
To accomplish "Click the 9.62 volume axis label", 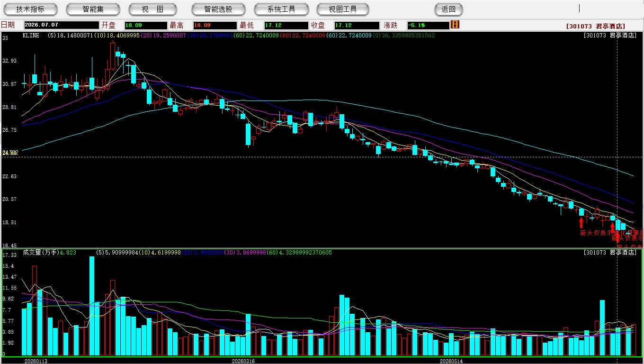I will tap(8, 299).
